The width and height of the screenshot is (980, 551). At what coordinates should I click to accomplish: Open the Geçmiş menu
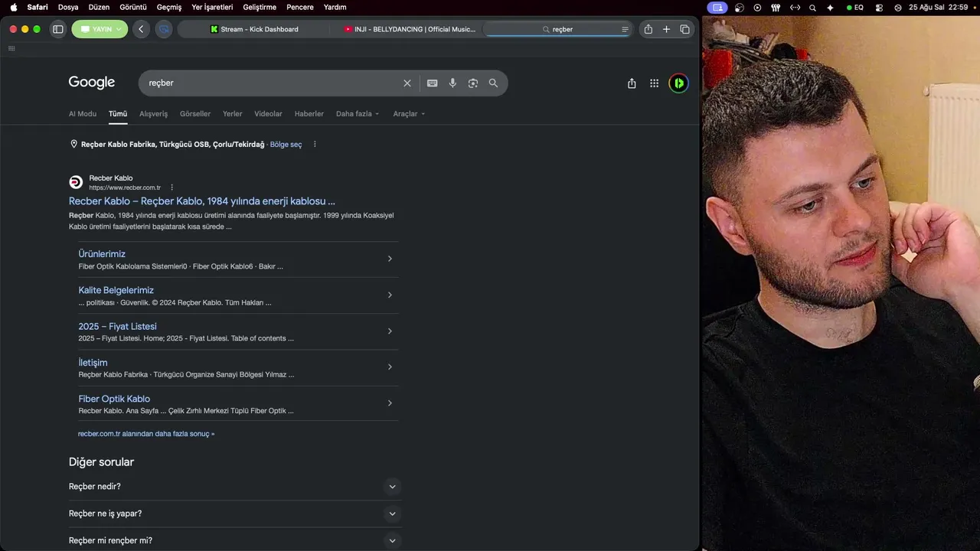point(169,7)
